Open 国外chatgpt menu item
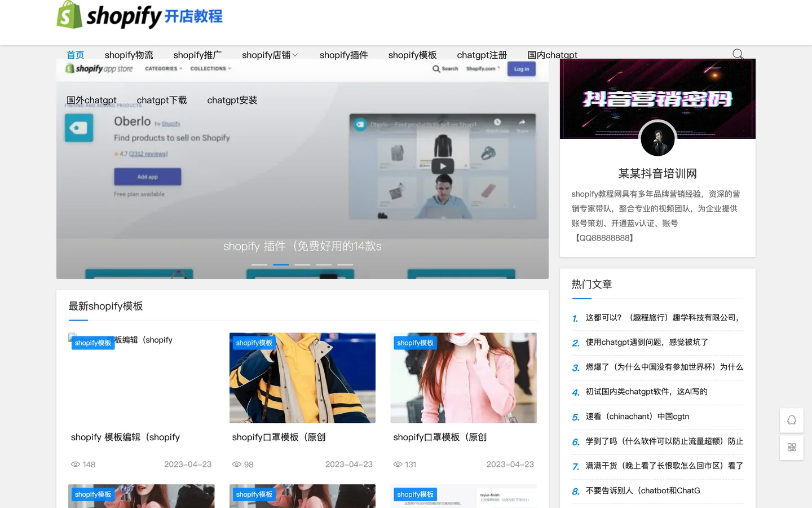The image size is (812, 508). coord(91,100)
